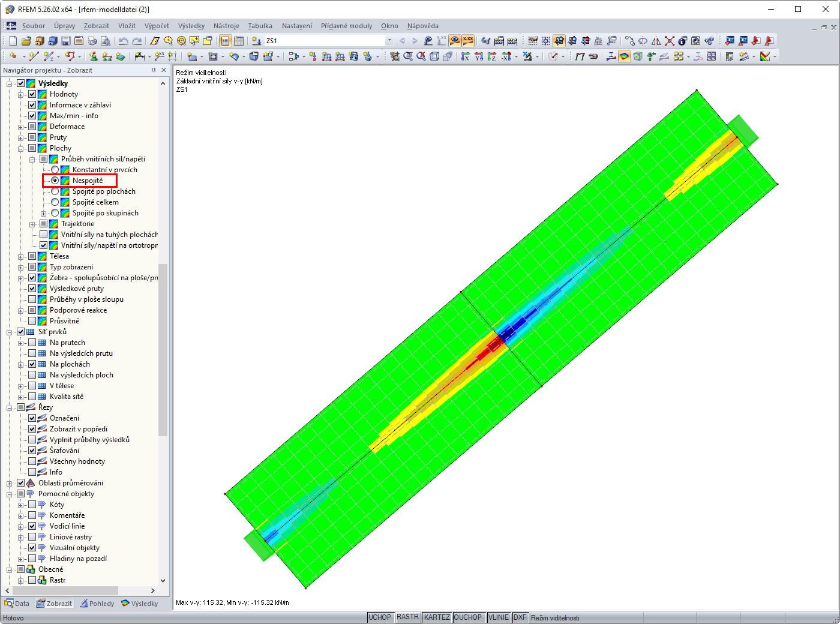Screen dimensions: 840x624
Task: Click the navigator horizontal scrollbar thumb
Action: click(x=64, y=591)
